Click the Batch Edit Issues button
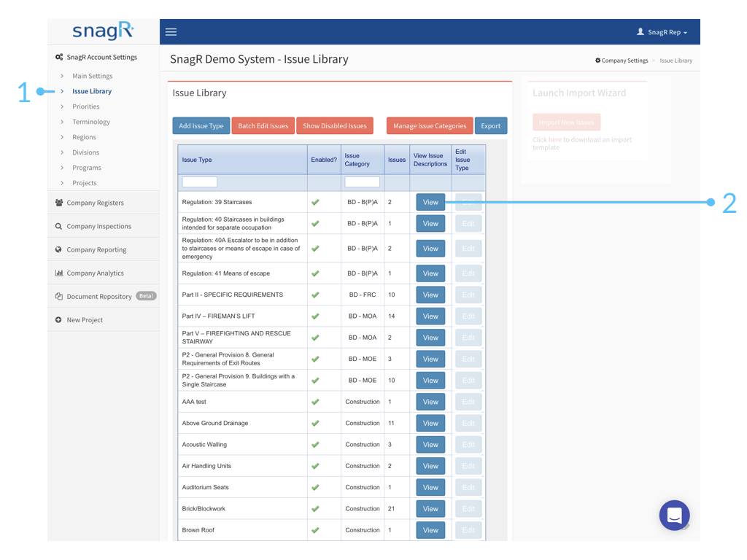Image resolution: width=747 pixels, height=560 pixels. [x=263, y=125]
